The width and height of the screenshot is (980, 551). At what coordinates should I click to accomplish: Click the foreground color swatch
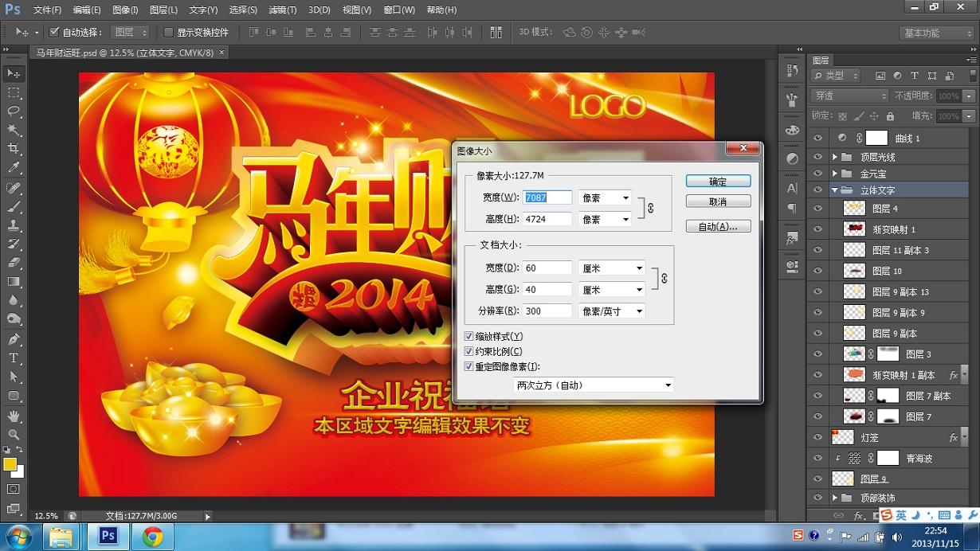pyautogui.click(x=10, y=465)
